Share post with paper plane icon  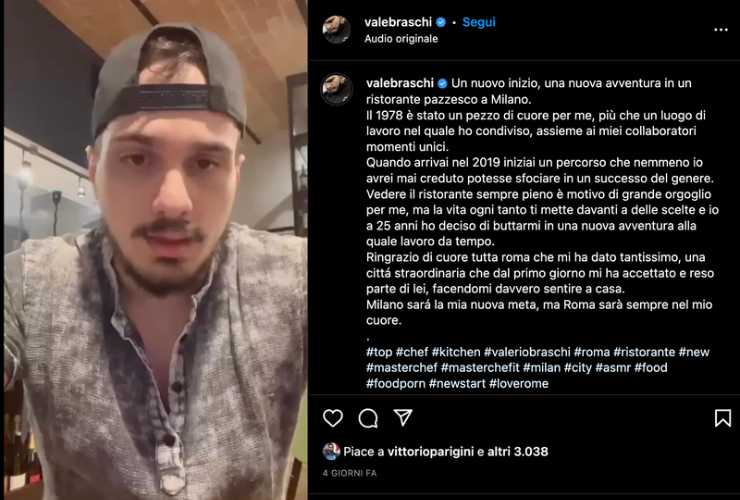pyautogui.click(x=403, y=417)
